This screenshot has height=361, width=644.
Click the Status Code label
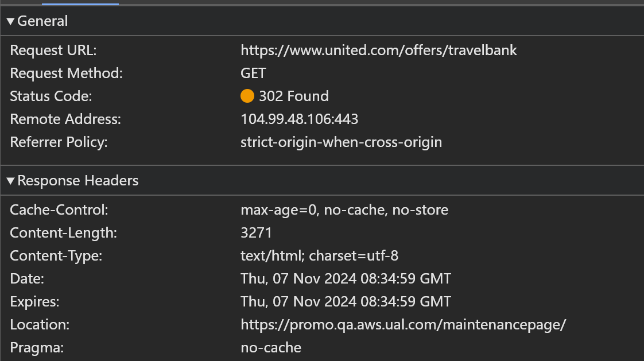click(x=51, y=96)
